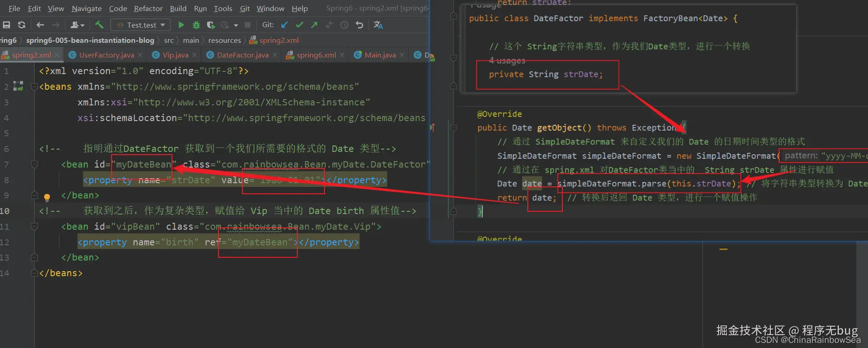
Task: Rollback changes with the undo arrow icon
Action: pos(360,25)
